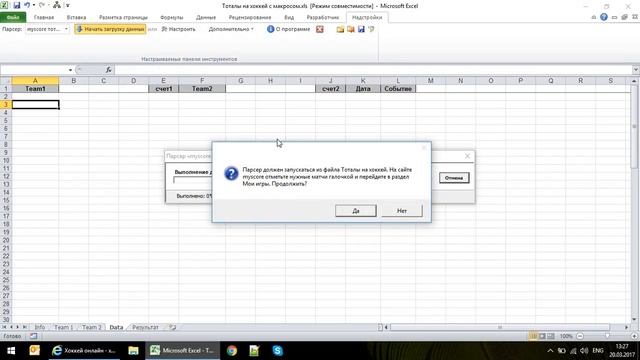Screen dimensions: 640x360
Task: Click the horizontal scrollbar thumb
Action: click(500, 327)
